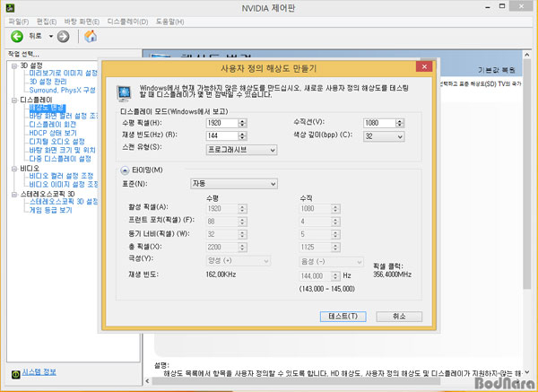Click 수직선(V) field with 1080
538x392 pixels.
tap(379, 123)
